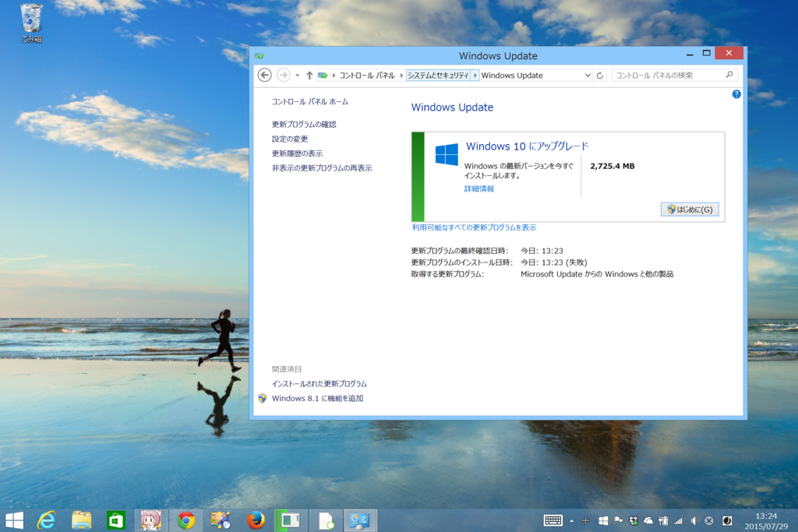
Task: Click the Windows Update title bar icon
Action: (x=260, y=55)
